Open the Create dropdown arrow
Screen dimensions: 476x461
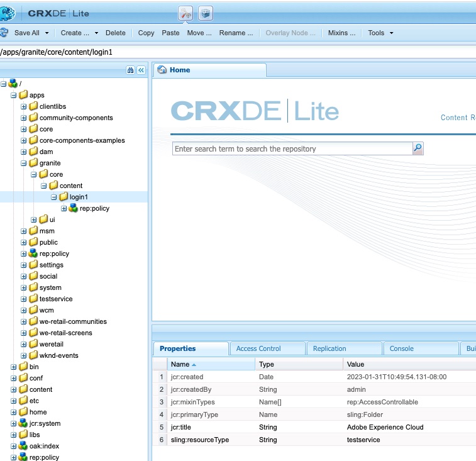(96, 33)
